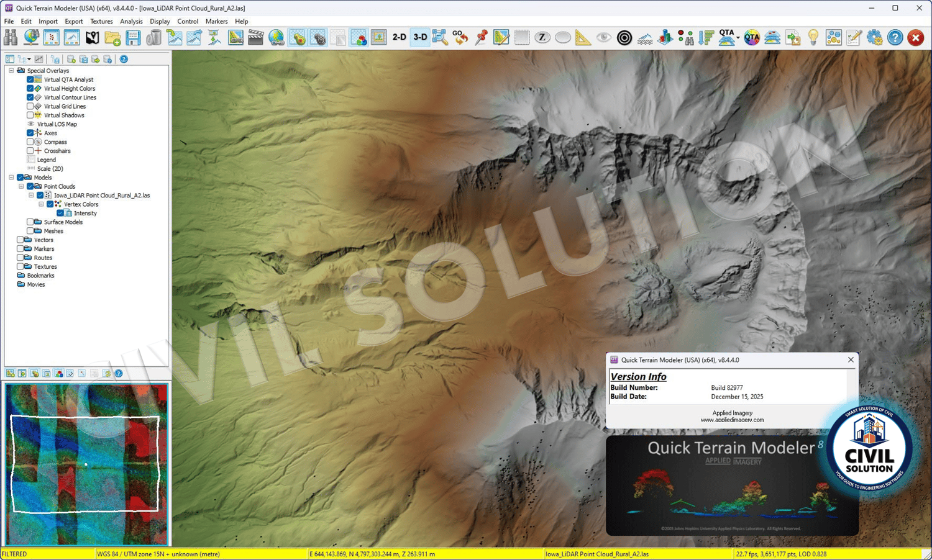Click the movie clapperboard icon

click(x=256, y=38)
